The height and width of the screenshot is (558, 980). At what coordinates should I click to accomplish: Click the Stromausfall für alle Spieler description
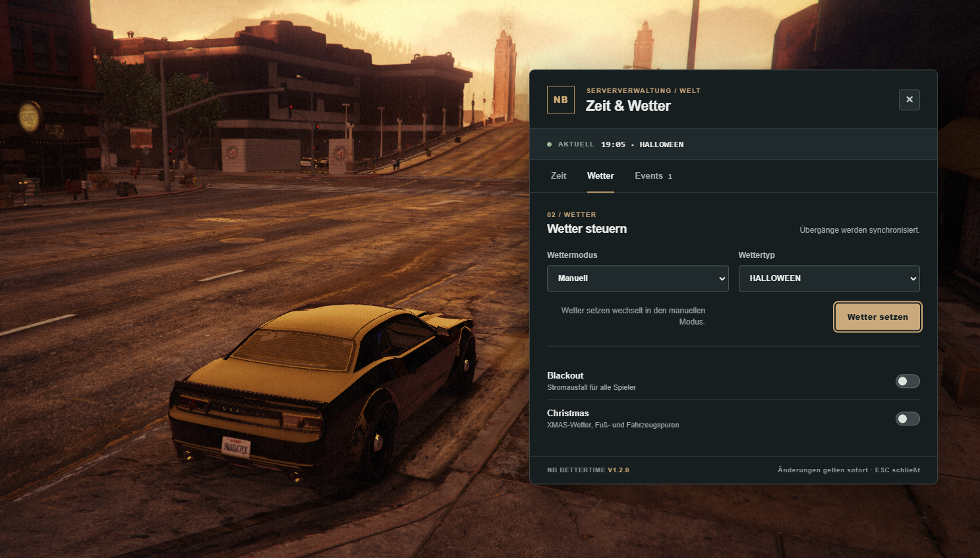pyautogui.click(x=591, y=388)
